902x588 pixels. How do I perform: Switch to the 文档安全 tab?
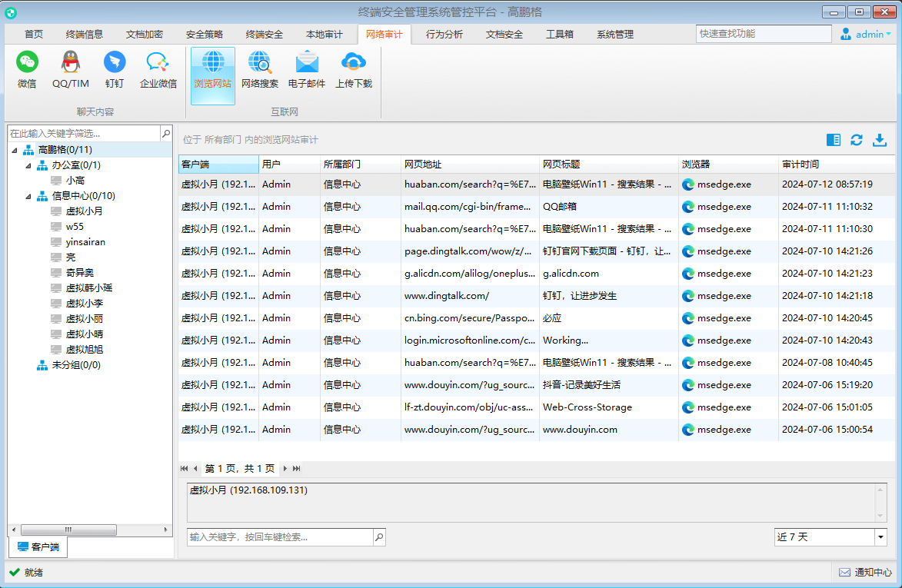point(504,35)
